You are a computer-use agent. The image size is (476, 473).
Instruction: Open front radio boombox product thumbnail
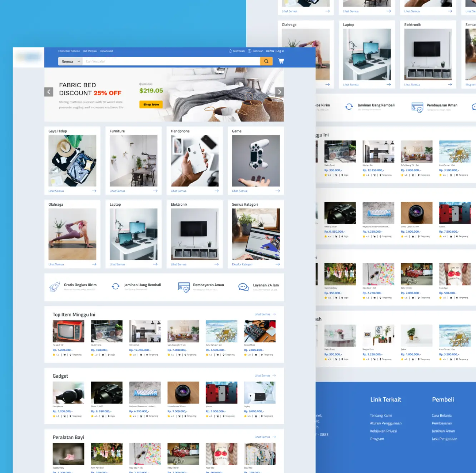(x=106, y=331)
